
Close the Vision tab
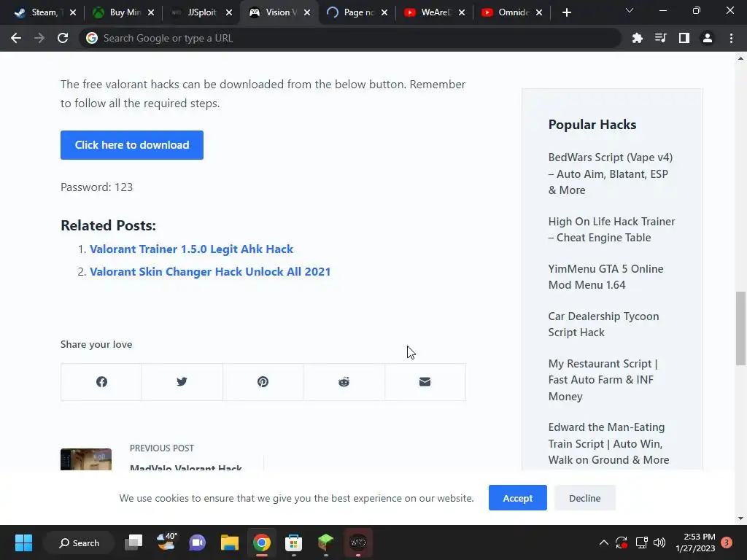pyautogui.click(x=307, y=12)
